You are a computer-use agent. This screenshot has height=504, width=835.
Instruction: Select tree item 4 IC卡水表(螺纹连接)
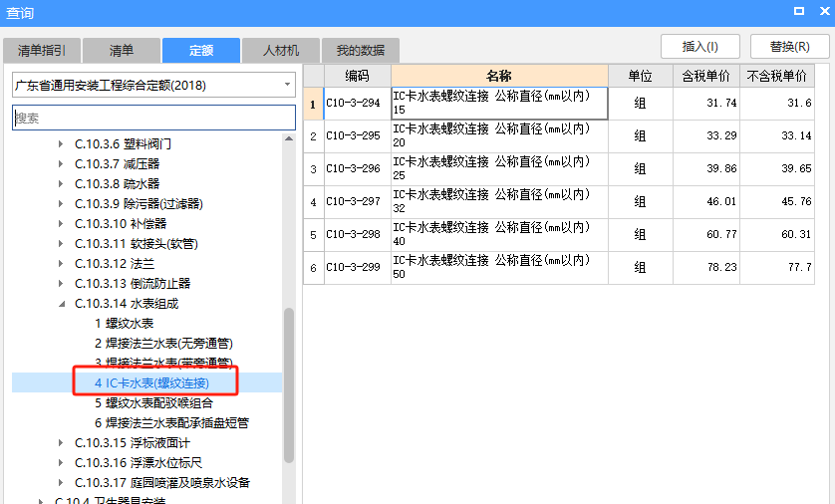151,383
